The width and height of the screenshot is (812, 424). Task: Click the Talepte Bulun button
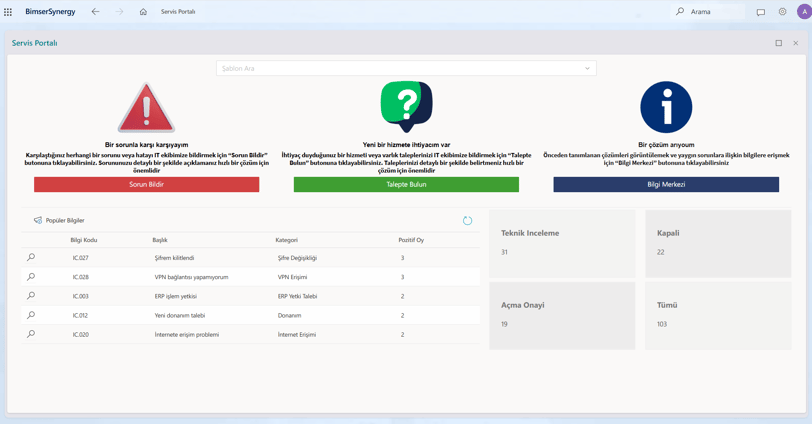click(407, 184)
